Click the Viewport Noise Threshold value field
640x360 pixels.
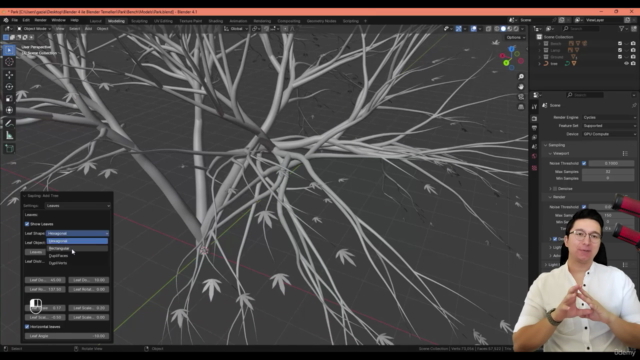[611, 163]
